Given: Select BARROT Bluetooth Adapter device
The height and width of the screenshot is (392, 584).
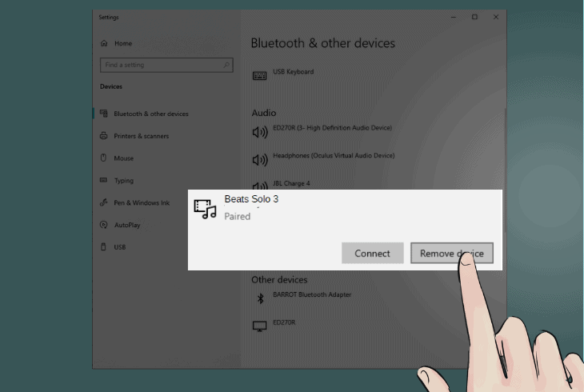Looking at the screenshot, I should click(x=312, y=294).
